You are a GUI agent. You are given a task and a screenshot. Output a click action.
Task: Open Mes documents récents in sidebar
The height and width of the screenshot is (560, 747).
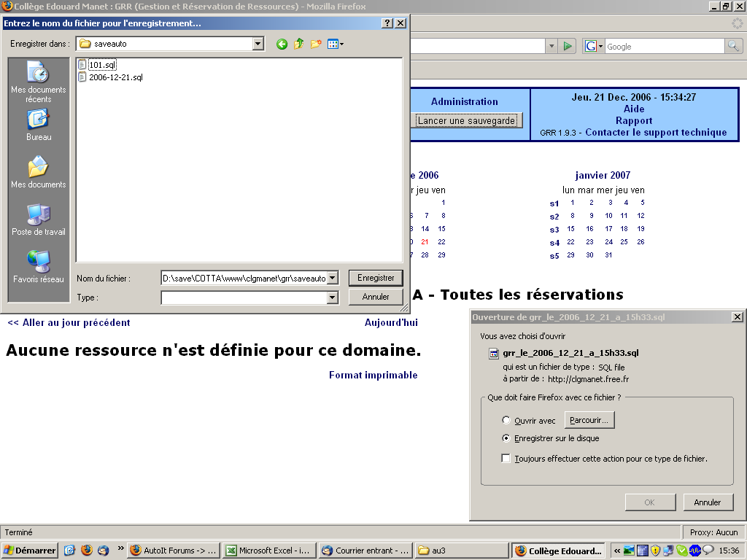[x=38, y=82]
